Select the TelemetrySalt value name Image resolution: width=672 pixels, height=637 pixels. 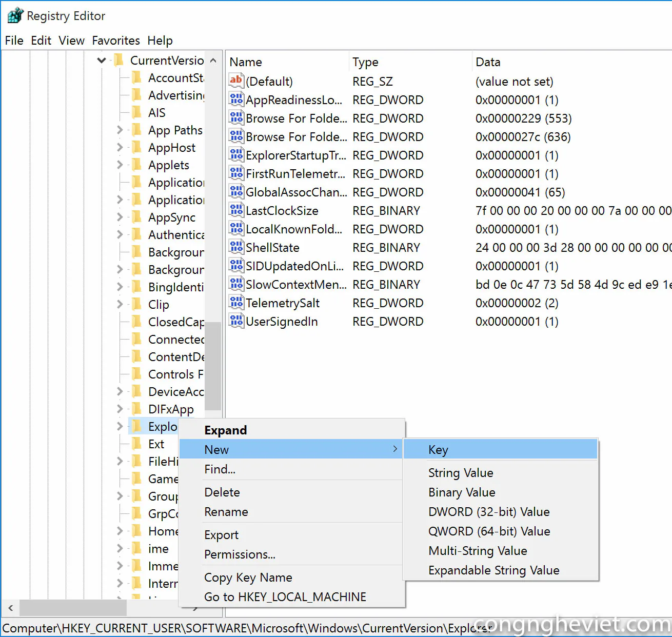pos(283,303)
